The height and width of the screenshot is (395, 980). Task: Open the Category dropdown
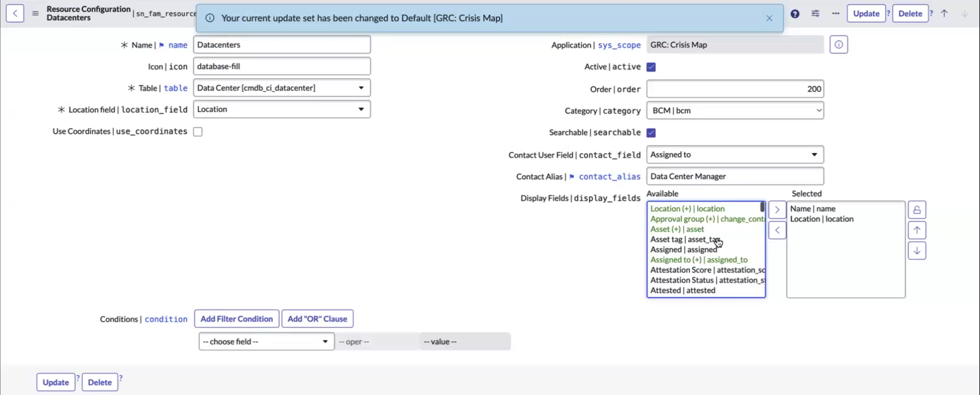(x=735, y=110)
